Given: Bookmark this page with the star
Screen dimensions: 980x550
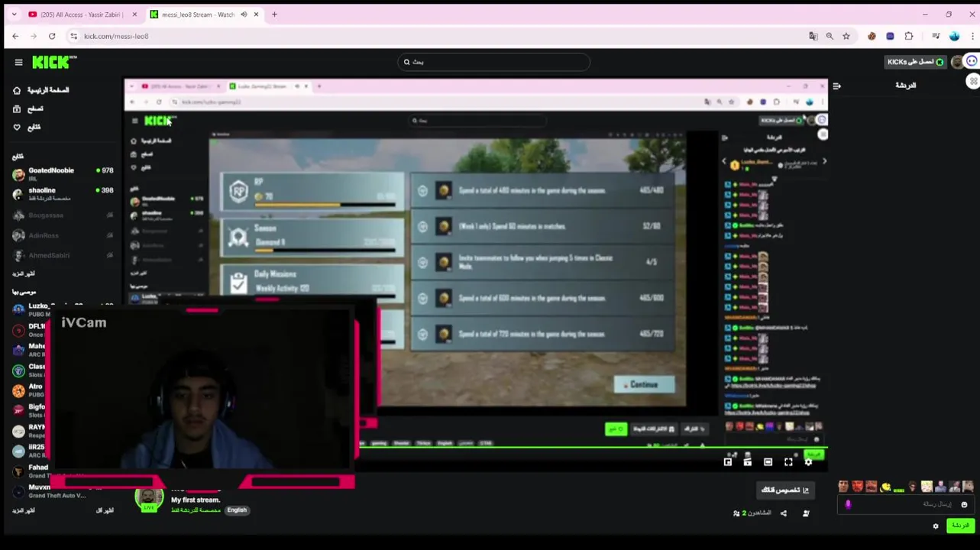Looking at the screenshot, I should [846, 36].
